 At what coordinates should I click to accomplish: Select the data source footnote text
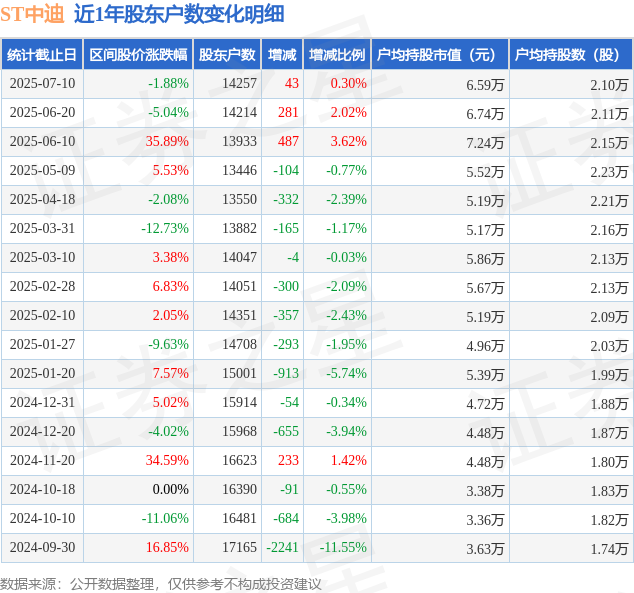161,584
